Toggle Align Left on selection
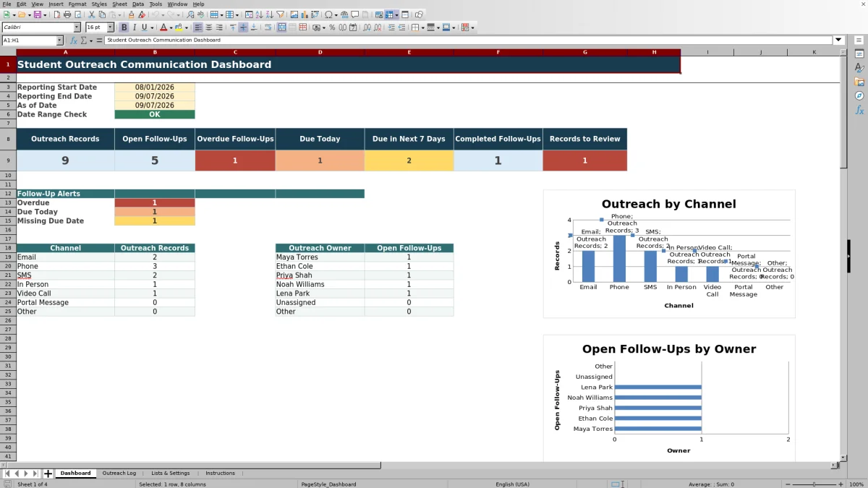868x488 pixels. click(197, 27)
